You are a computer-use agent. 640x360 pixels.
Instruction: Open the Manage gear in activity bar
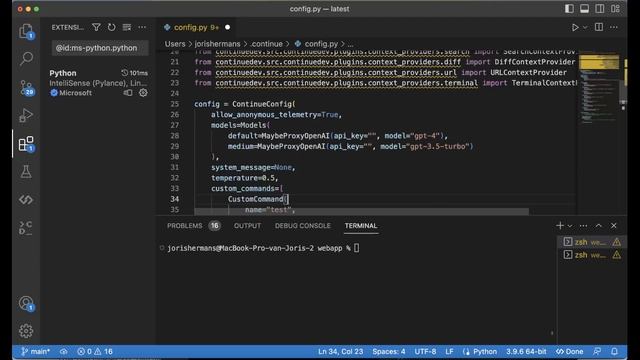coord(26,331)
